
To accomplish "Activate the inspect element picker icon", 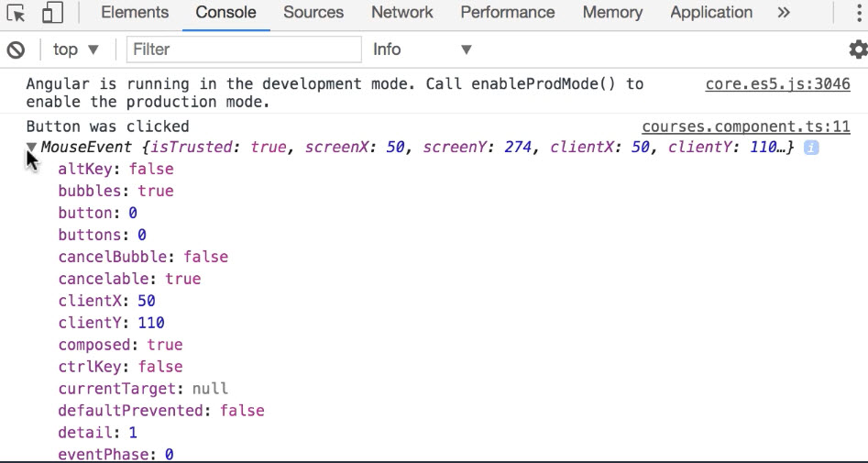I will coord(16,13).
